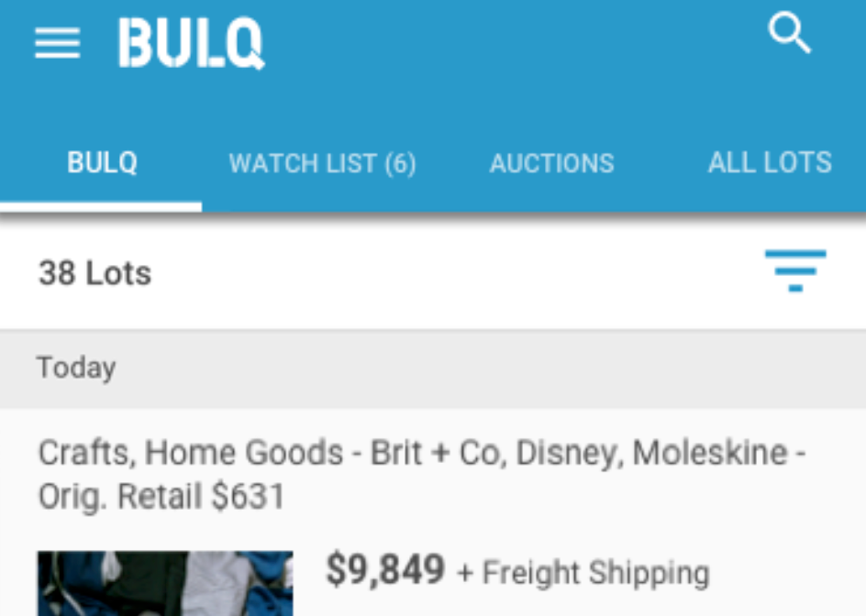Click the $9,849 price text
The image size is (866, 616).
(385, 569)
